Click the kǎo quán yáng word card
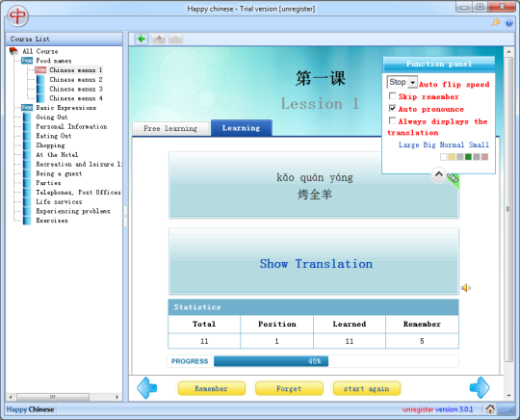Viewport: 520px width, 420px height. point(314,185)
